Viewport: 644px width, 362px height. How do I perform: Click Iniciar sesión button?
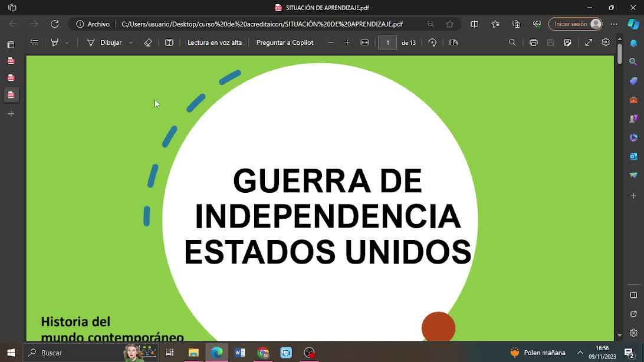coord(576,24)
